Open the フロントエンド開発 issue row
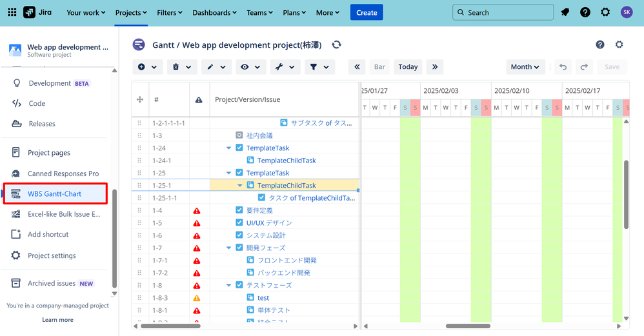 [x=287, y=260]
